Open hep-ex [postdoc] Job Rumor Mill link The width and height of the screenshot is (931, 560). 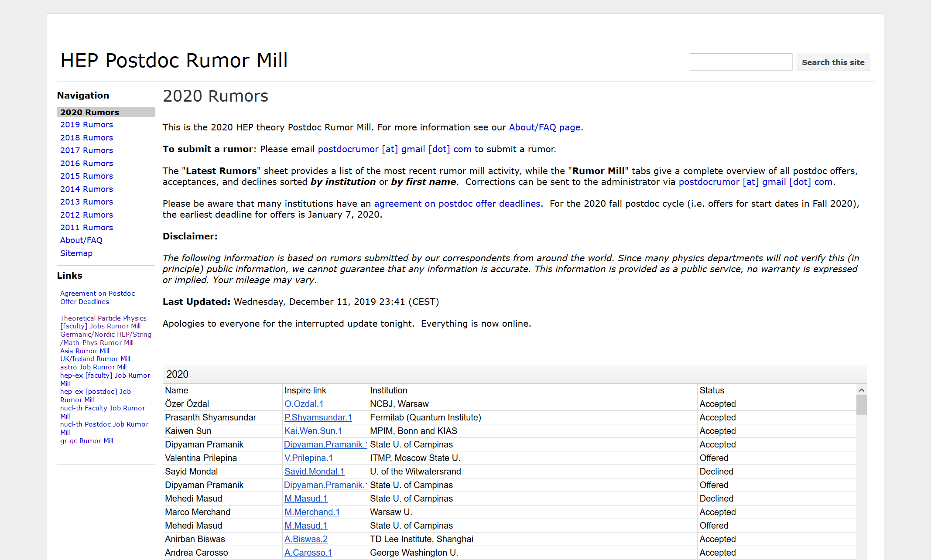[96, 396]
